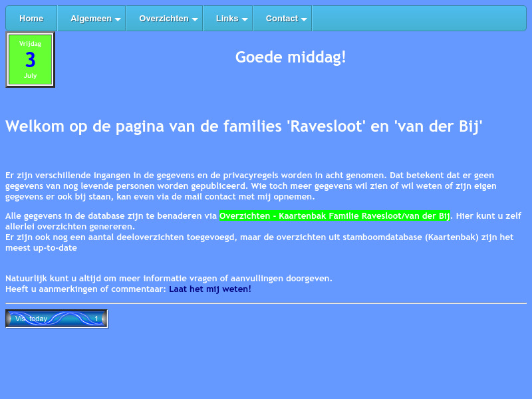Click the Contact menu label
The width and height of the screenshot is (532, 399).
(x=282, y=19)
